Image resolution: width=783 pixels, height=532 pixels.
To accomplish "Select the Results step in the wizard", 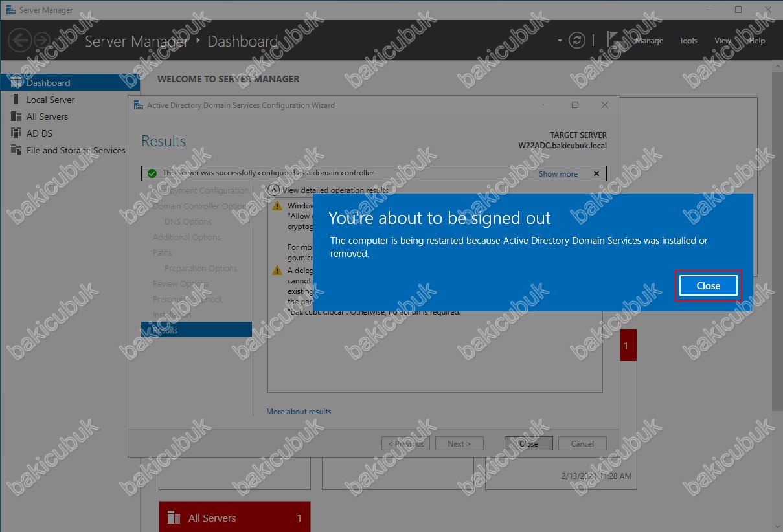I will (196, 330).
